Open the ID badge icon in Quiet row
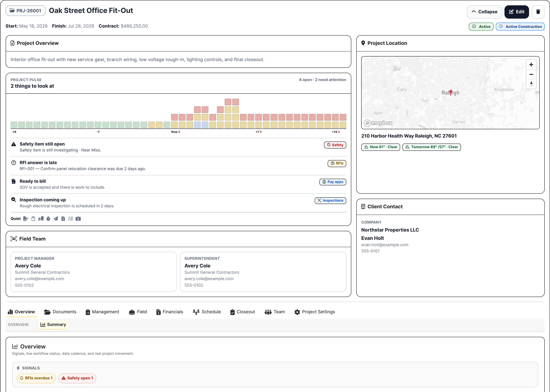This screenshot has width=550, height=392. pyautogui.click(x=78, y=219)
